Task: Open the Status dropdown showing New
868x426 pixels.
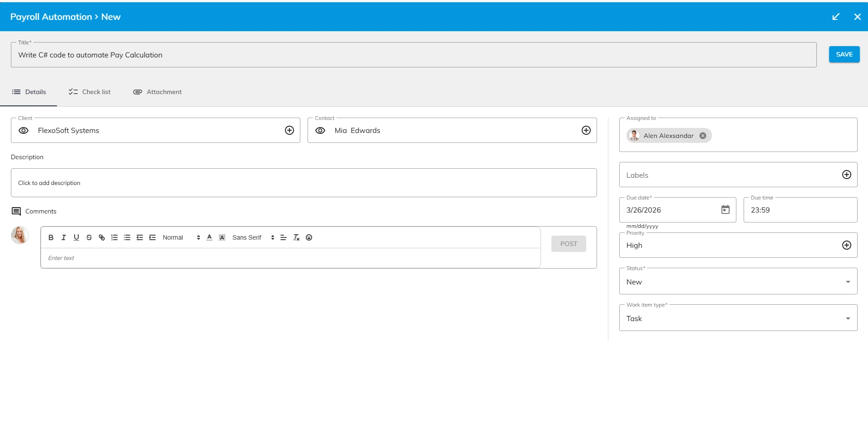Action: (x=738, y=282)
